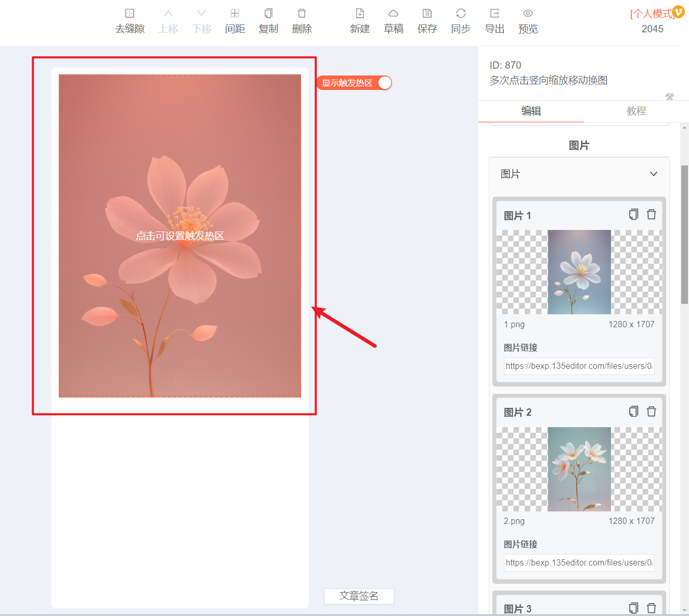The height and width of the screenshot is (616, 689).
Task: Select the 图片 2 flower thumbnail
Action: [579, 469]
